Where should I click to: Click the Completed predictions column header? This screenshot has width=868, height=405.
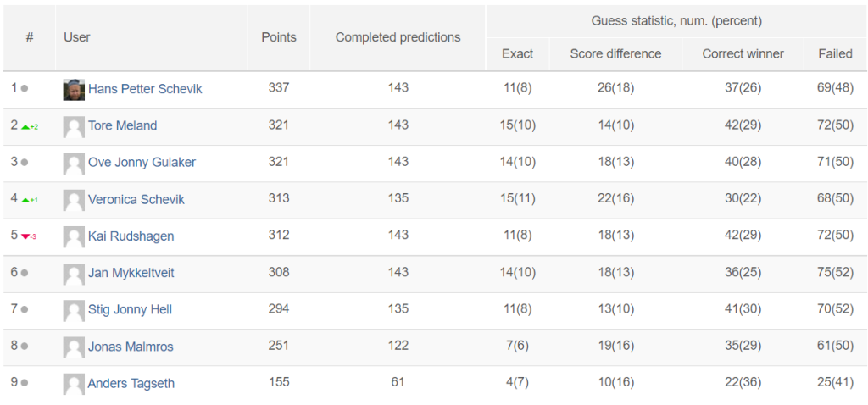(398, 37)
